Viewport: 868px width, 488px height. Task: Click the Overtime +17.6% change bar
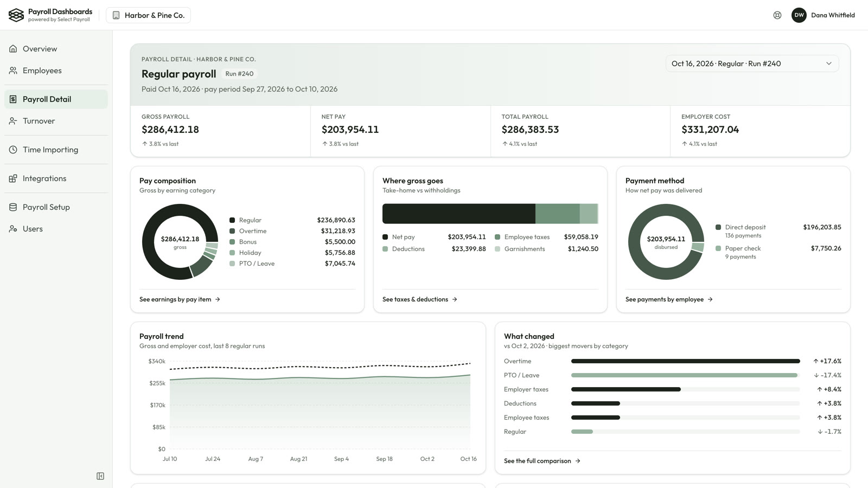(x=686, y=361)
